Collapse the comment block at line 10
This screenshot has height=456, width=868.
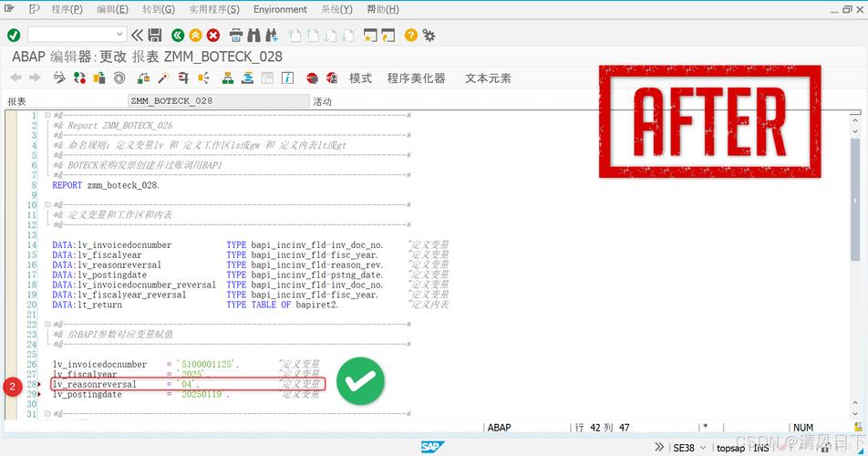[44, 205]
